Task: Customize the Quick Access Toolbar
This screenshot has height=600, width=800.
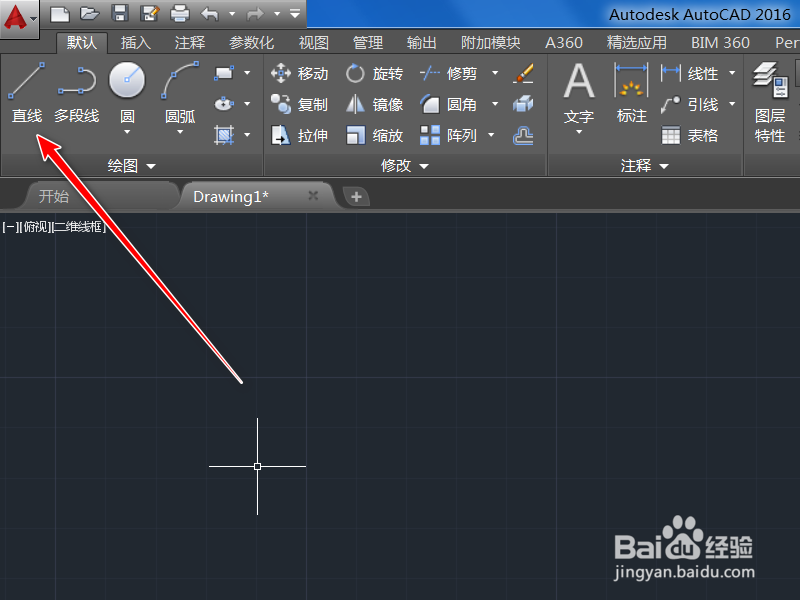Action: pyautogui.click(x=295, y=14)
